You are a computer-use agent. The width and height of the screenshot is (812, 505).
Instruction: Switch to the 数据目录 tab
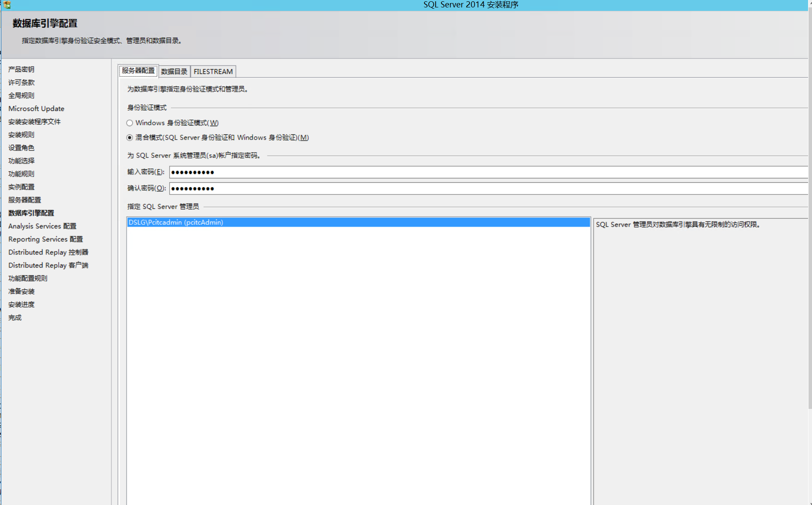click(x=174, y=71)
